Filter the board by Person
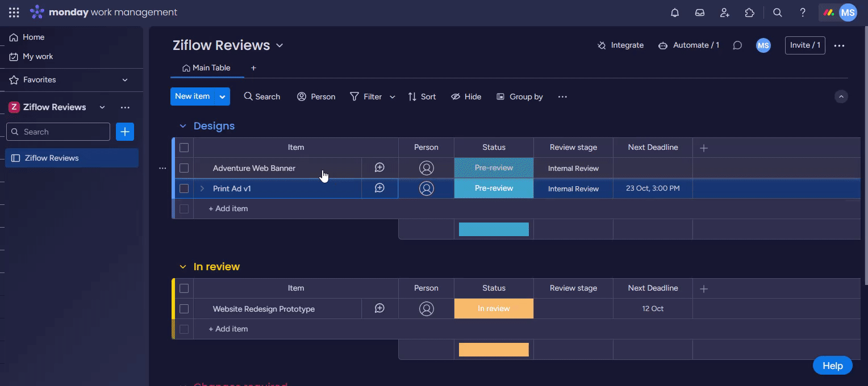 click(316, 96)
